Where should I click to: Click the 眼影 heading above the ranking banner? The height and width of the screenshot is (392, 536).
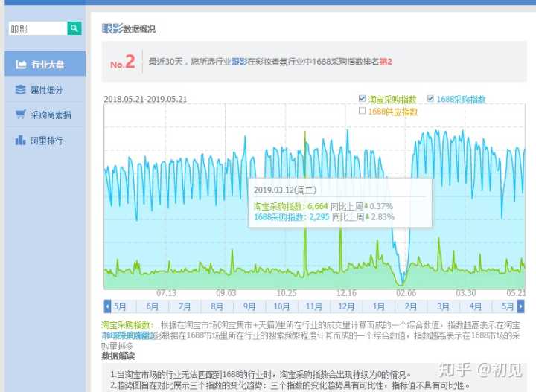pyautogui.click(x=111, y=28)
